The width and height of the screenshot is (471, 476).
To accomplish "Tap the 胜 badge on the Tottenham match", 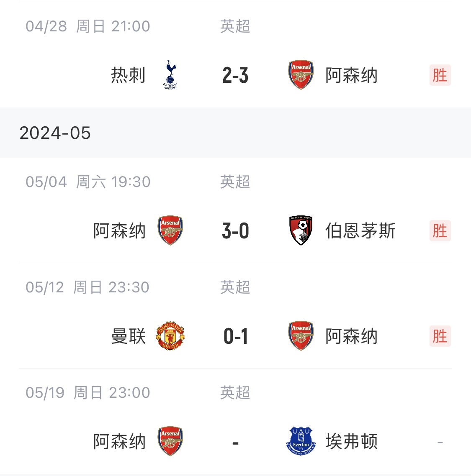I will pyautogui.click(x=440, y=75).
